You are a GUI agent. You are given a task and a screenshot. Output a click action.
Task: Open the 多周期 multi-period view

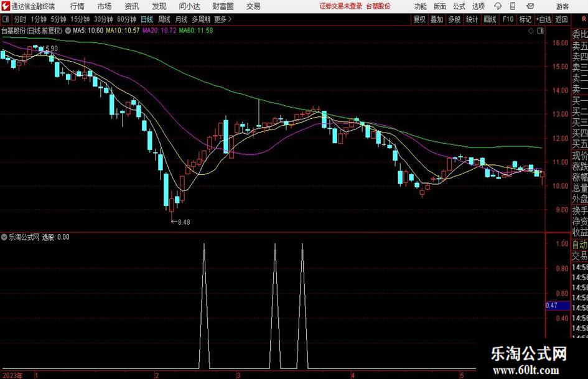click(x=201, y=19)
